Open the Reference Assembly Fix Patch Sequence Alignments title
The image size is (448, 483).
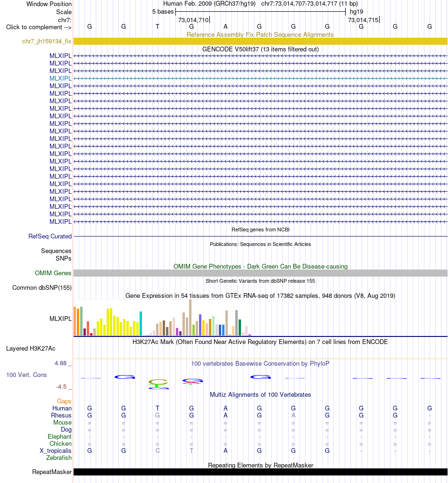[260, 34]
